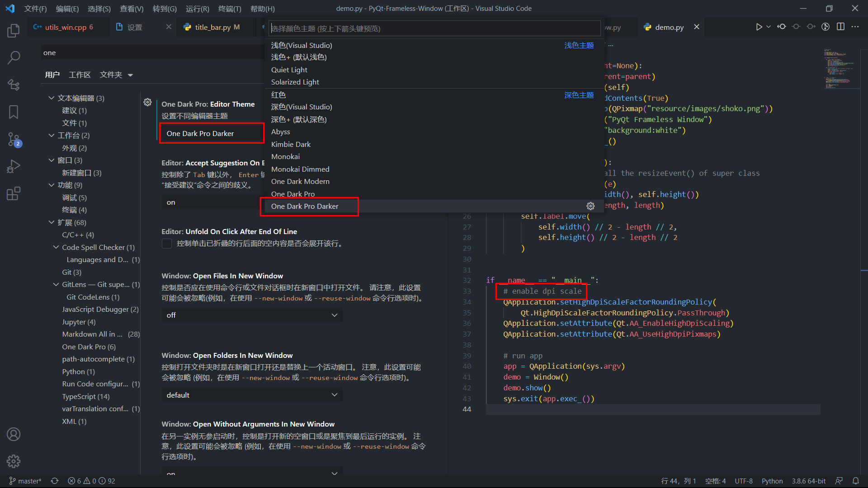The image size is (868, 488).
Task: Click the feedback icon in status bar
Action: coord(839,481)
